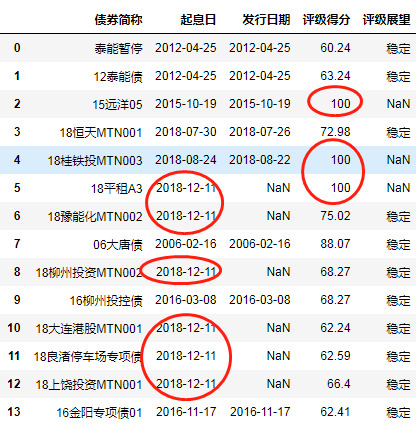The width and height of the screenshot is (417, 434).
Task: Click the 债券简称 column header
Action: pyautogui.click(x=118, y=20)
